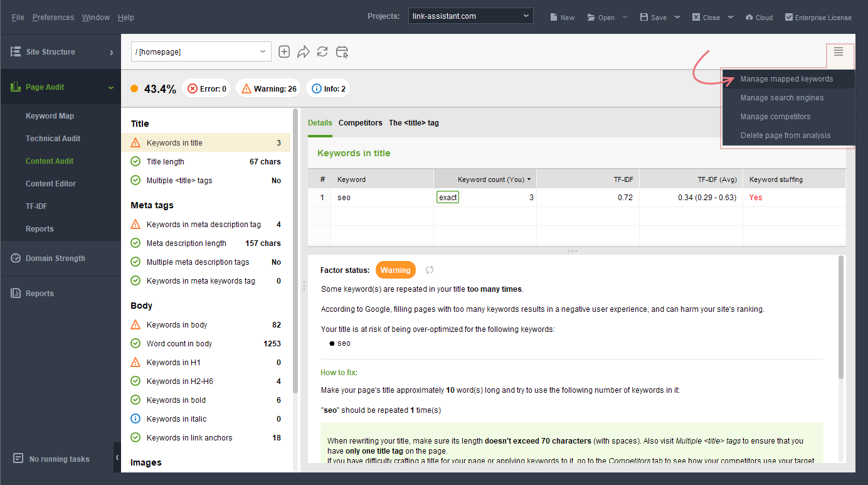Open the page selector dropdown
The image size is (868, 485).
tap(201, 51)
